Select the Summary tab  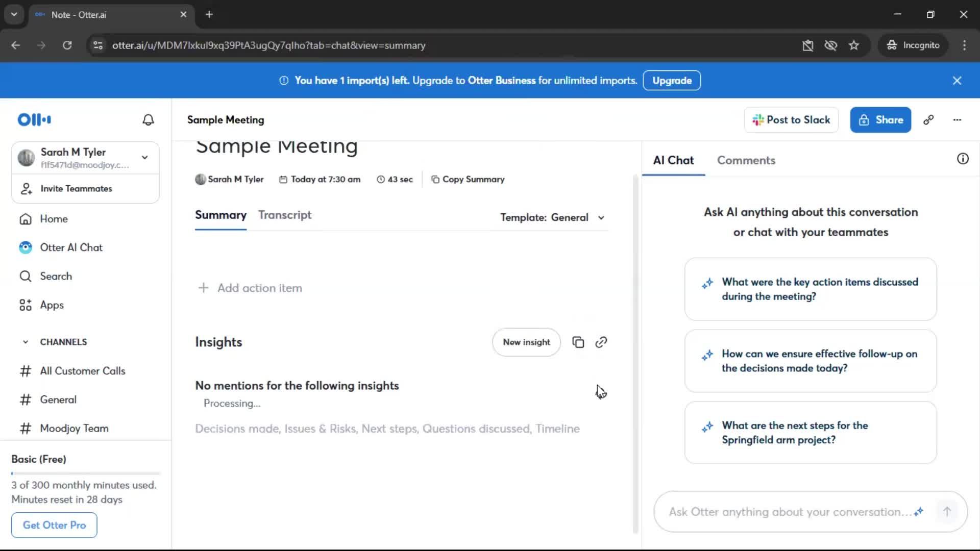click(220, 215)
